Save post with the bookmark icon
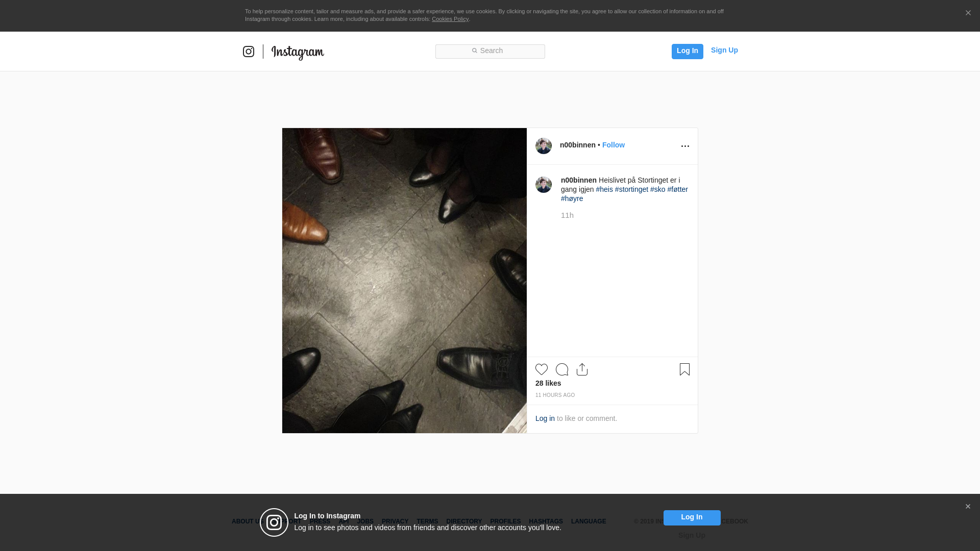 coord(684,369)
